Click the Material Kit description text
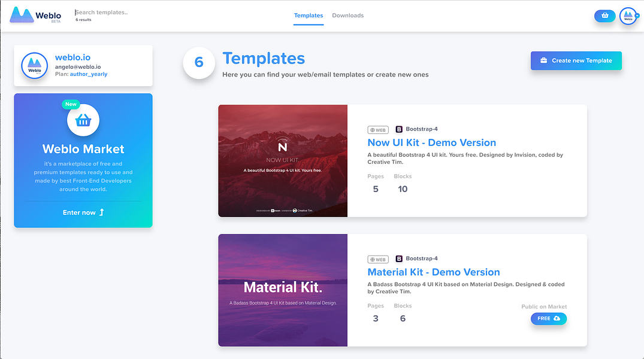Screen dimensions: 644x359 pos(465,288)
